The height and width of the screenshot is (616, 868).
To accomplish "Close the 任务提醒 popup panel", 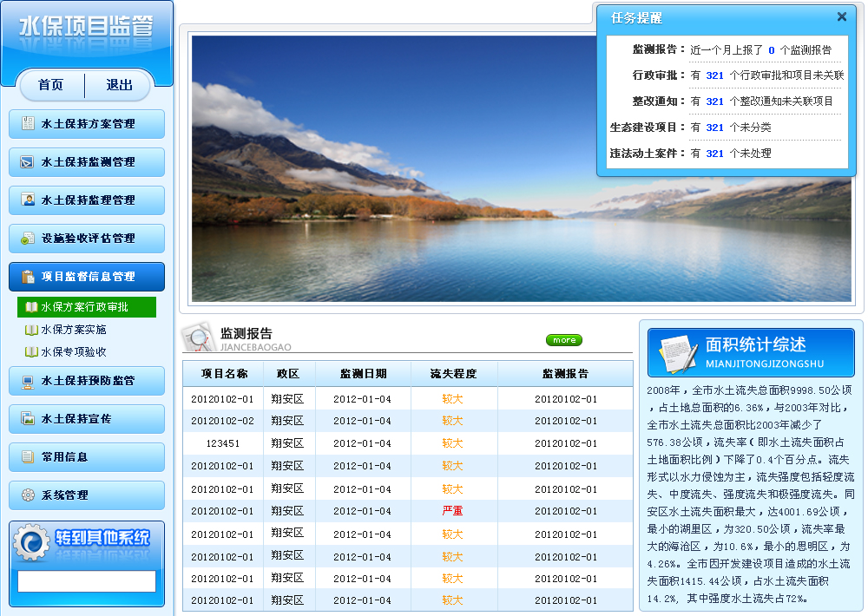I will point(841,16).
